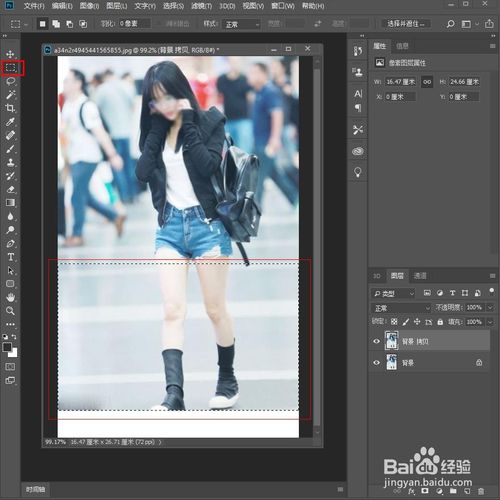Select the Horizontal Type tool
This screenshot has width=500, height=500.
(x=10, y=257)
